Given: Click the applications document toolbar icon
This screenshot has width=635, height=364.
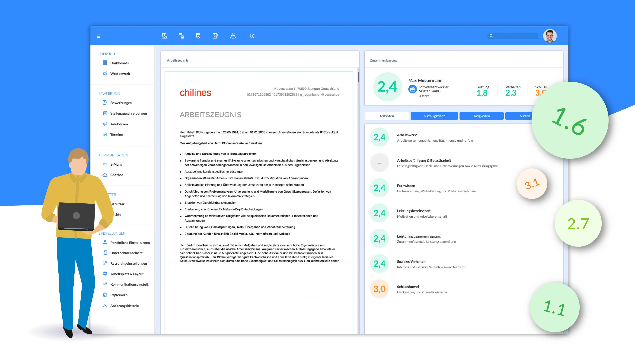Looking at the screenshot, I should (x=215, y=36).
